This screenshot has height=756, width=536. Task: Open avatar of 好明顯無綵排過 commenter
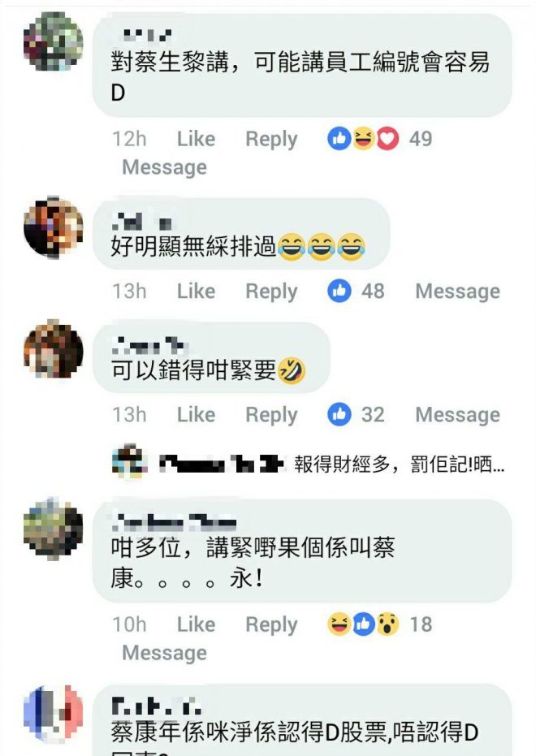point(53,227)
